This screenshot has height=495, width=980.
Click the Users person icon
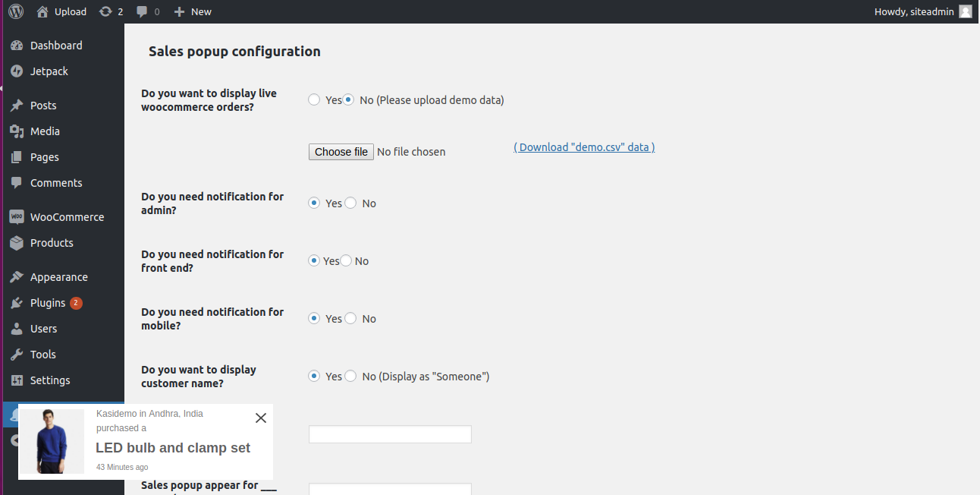(17, 329)
